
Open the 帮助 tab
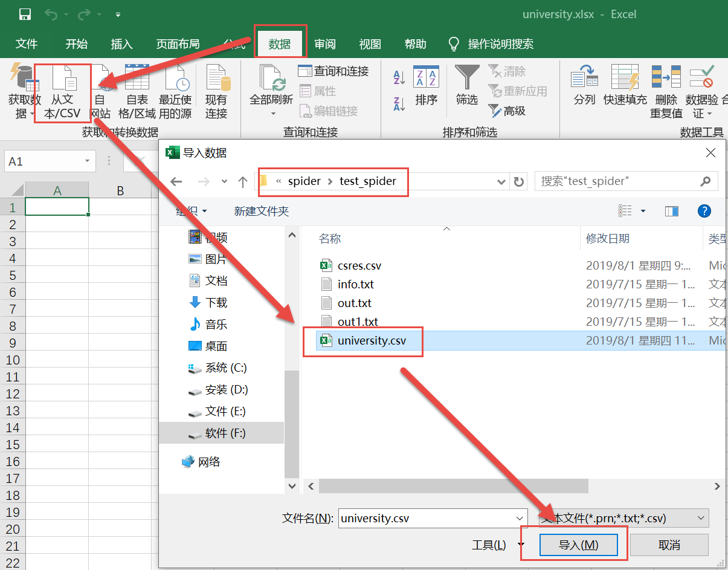415,44
